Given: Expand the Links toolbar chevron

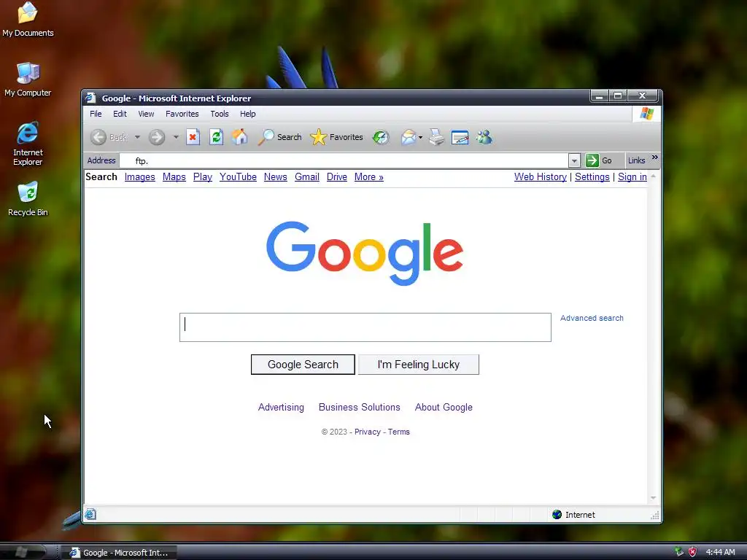Looking at the screenshot, I should coord(654,157).
